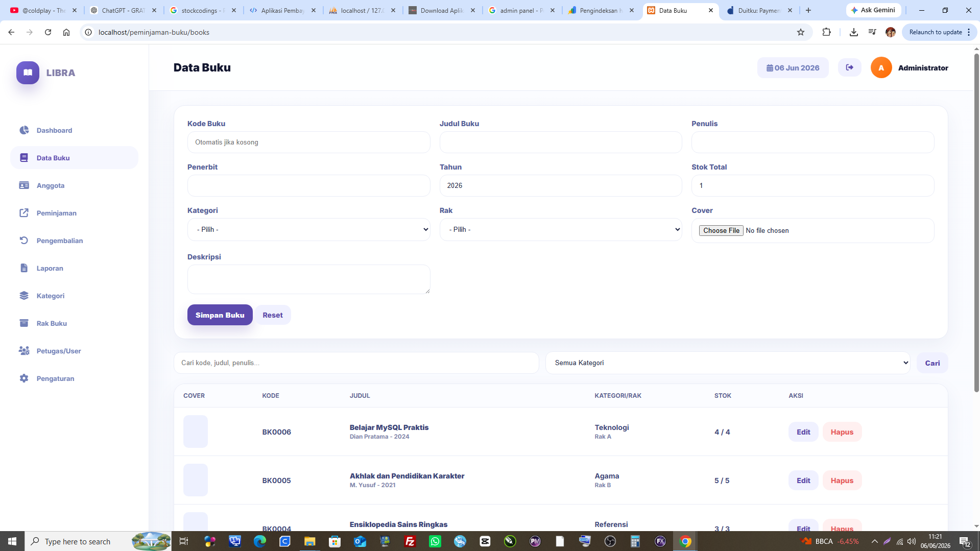Open the Kategori sidebar item
Viewport: 980px width, 551px height.
coord(50,296)
